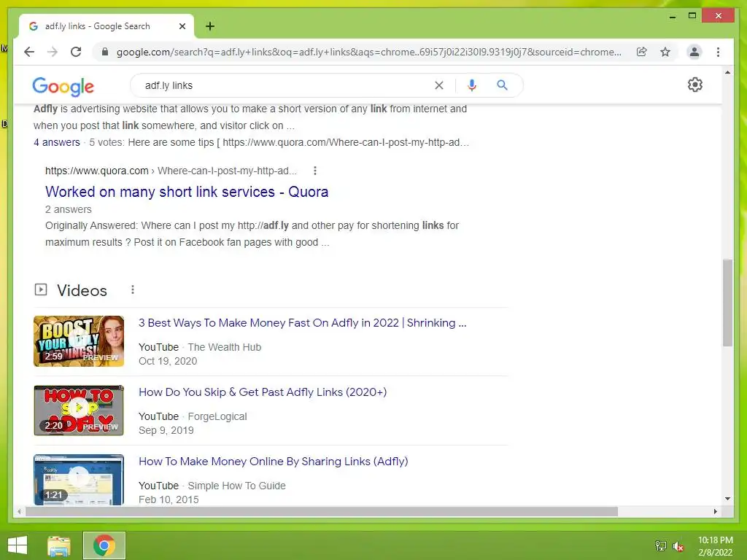
Task: Click the 2 answers text
Action: tap(68, 209)
